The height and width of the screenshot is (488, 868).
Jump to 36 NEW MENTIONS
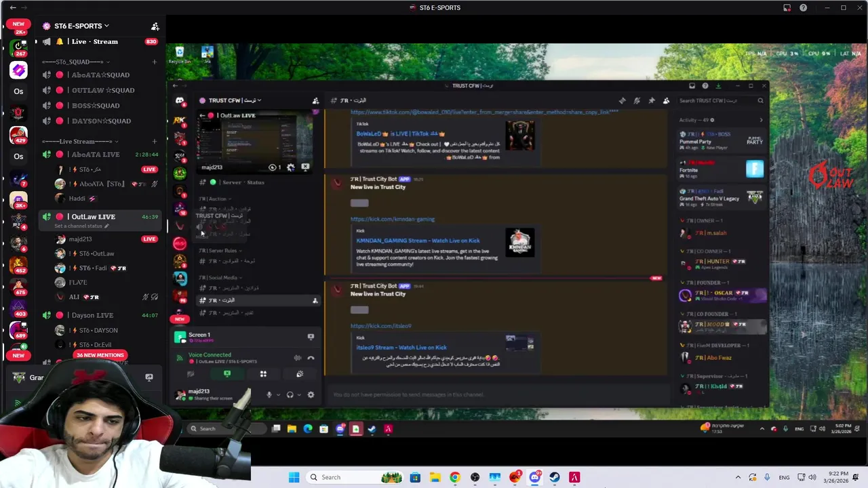pos(100,355)
